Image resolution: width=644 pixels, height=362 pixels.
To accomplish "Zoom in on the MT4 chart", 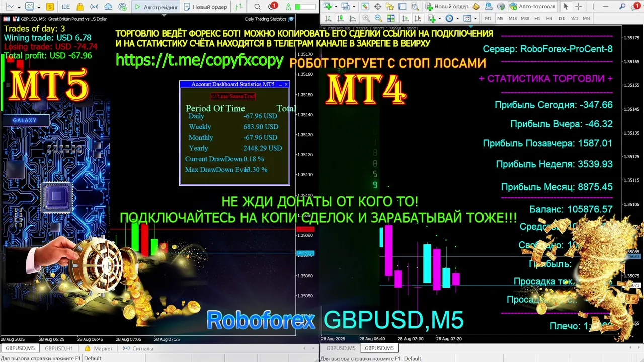I will 366,18.
